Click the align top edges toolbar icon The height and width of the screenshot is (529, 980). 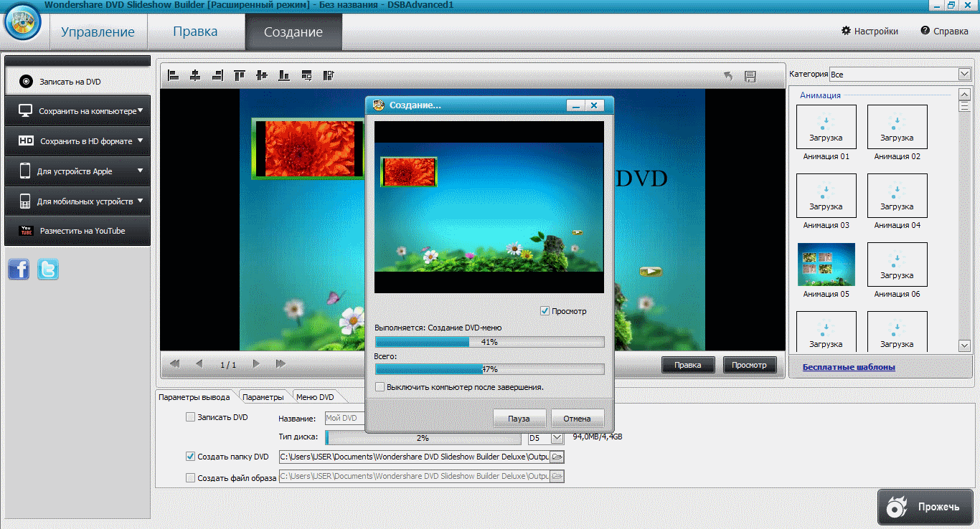(x=240, y=75)
